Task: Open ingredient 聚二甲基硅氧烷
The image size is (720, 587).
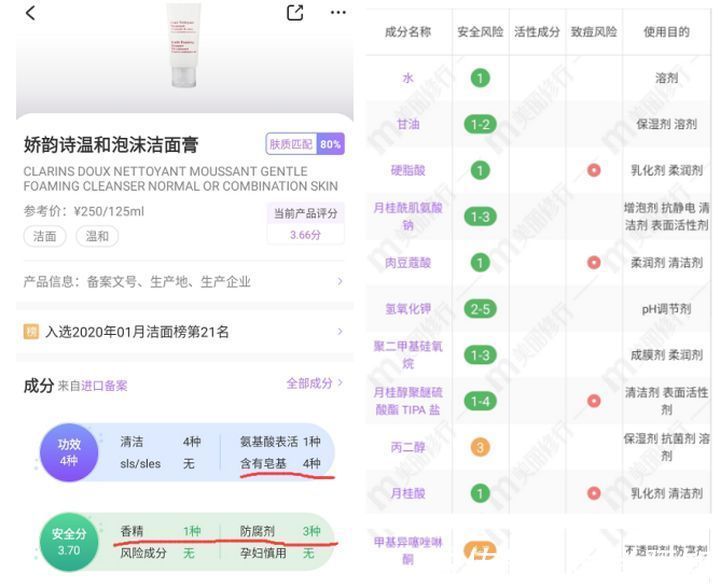Action: point(408,355)
